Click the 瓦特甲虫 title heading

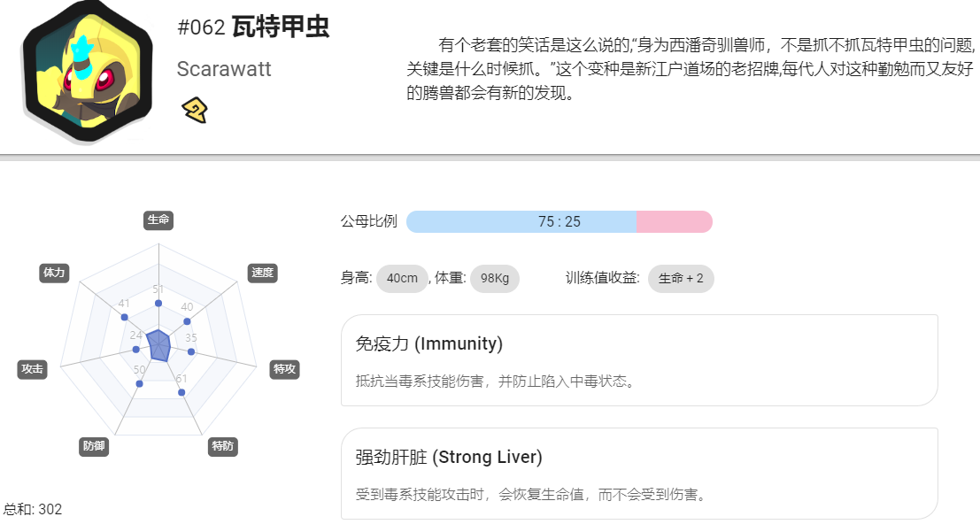coord(281,27)
